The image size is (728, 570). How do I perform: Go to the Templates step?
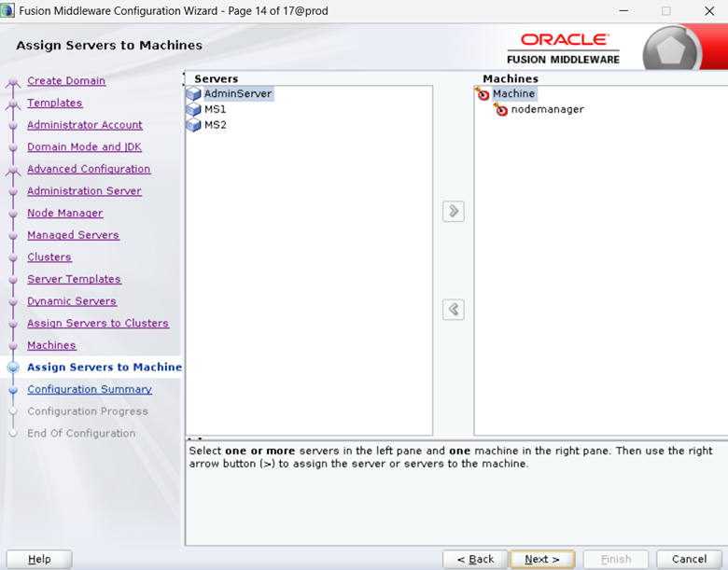55,103
